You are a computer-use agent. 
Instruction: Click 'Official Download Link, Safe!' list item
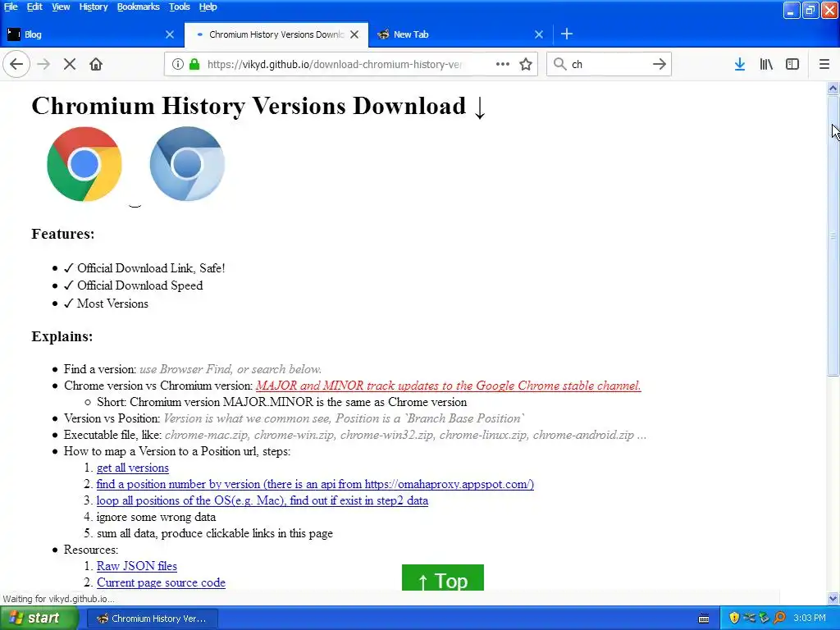[144, 268]
